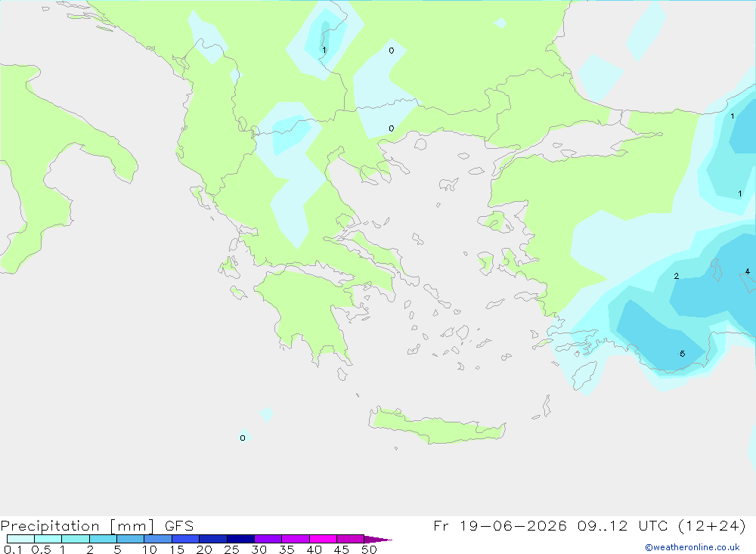This screenshot has height=554, width=756.
Task: Click the '4' precipitation value on the map
Action: tap(748, 271)
